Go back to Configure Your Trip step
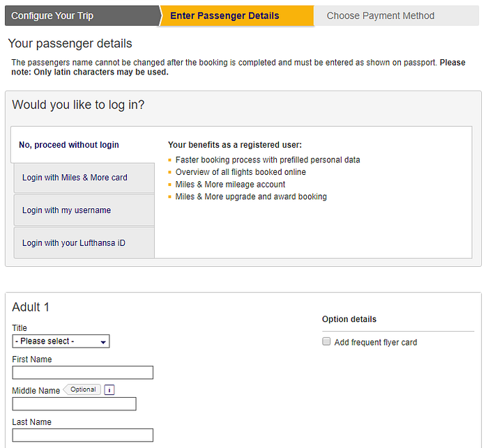Screen dimensions: 488x448 click(82, 15)
